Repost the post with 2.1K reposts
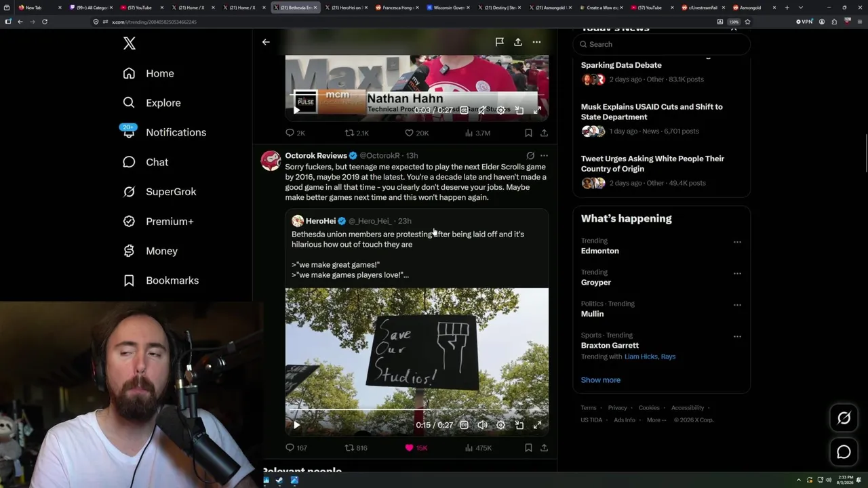Image resolution: width=868 pixels, height=488 pixels. 357,133
